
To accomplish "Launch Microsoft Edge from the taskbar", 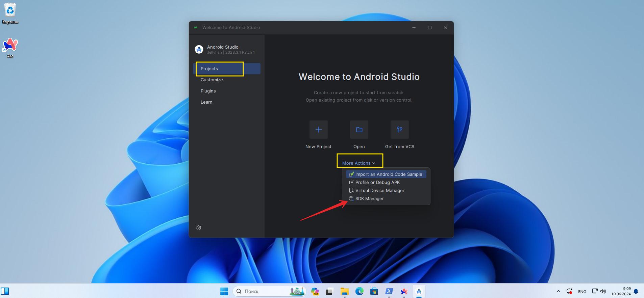I will (359, 291).
